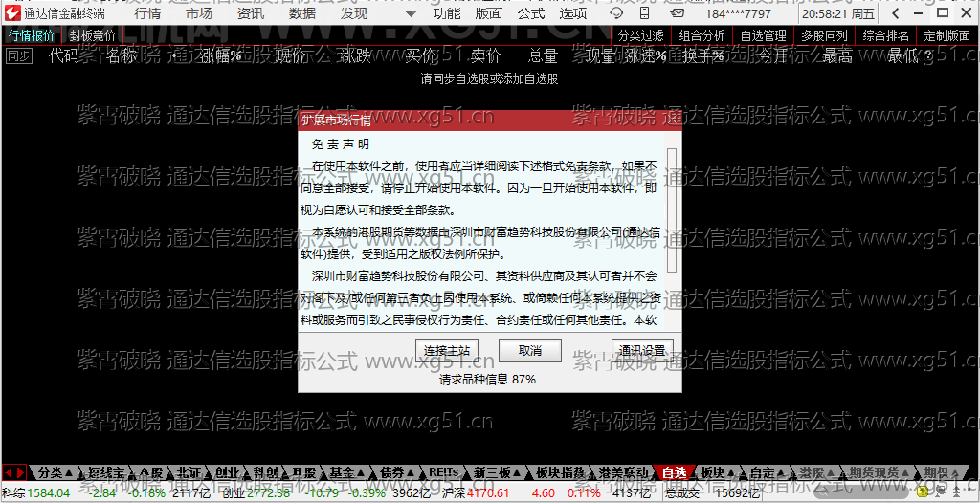Screen dimensions: 980x503
Task: Open the 资讯 menu
Action: point(252,13)
